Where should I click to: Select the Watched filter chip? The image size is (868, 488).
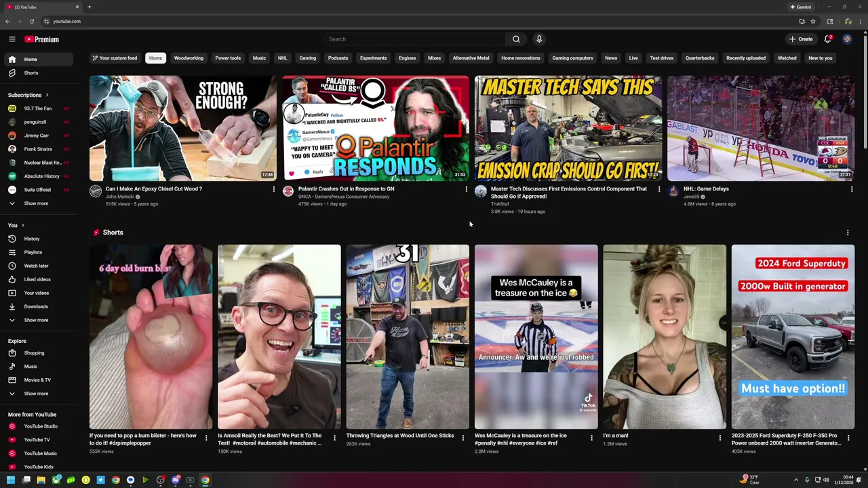[787, 58]
